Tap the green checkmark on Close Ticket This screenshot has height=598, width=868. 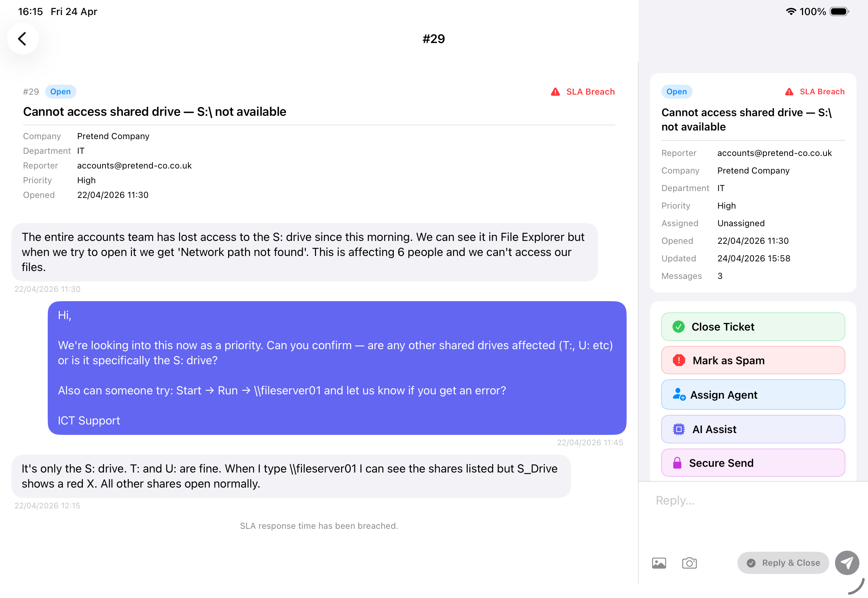(x=678, y=327)
